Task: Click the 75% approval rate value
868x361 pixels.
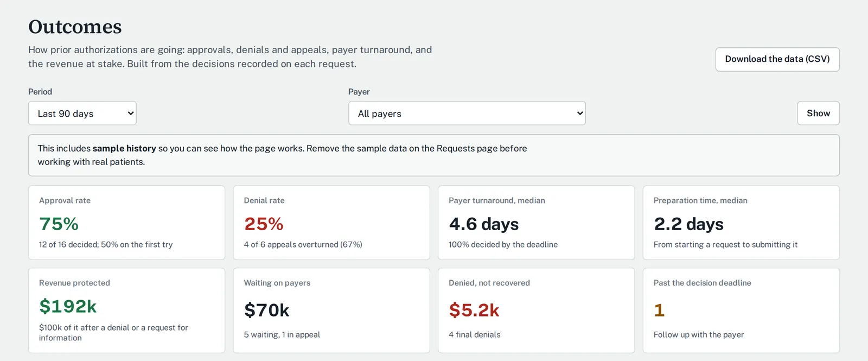Action: click(59, 224)
